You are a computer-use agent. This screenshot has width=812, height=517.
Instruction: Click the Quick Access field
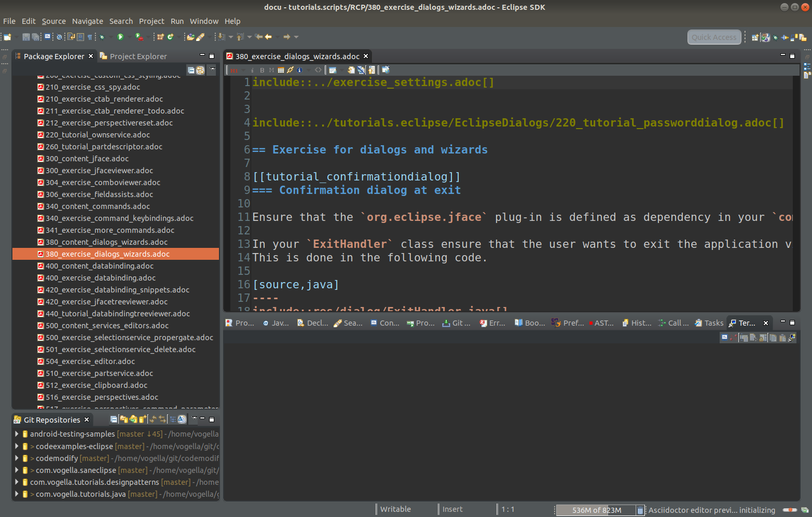coord(714,37)
